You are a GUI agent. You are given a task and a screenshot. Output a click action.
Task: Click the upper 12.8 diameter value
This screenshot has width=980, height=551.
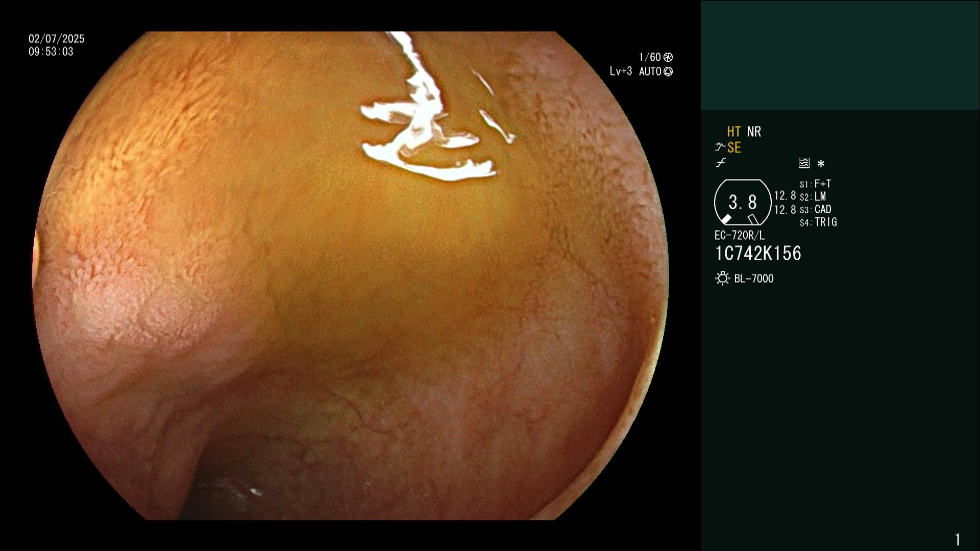pos(785,195)
